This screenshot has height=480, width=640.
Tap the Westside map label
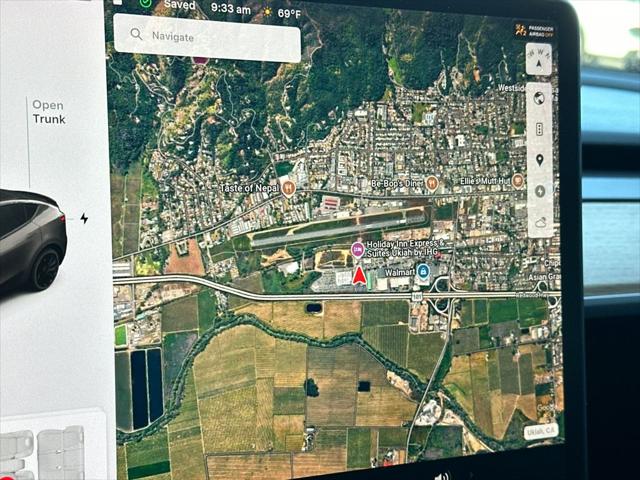tap(511, 88)
